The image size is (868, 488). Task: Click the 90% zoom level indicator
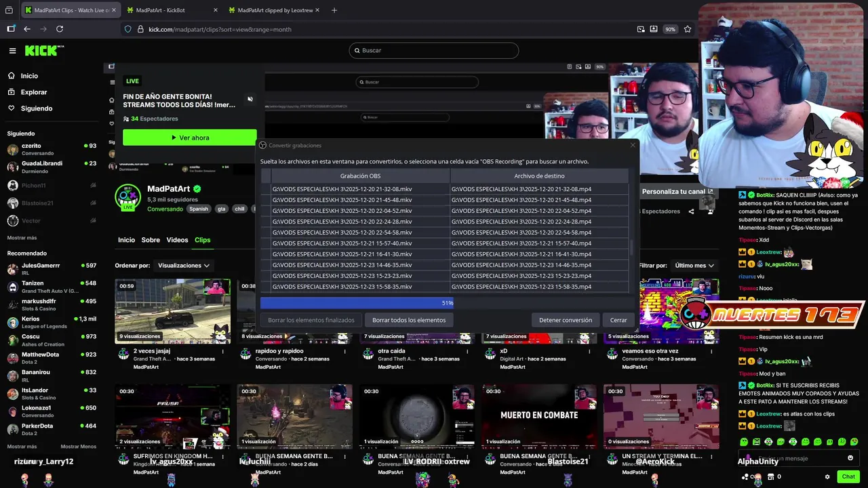pos(670,29)
